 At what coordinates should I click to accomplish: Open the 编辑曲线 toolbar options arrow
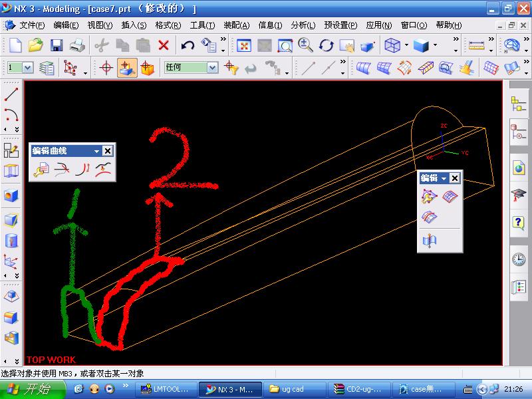pyautogui.click(x=96, y=151)
